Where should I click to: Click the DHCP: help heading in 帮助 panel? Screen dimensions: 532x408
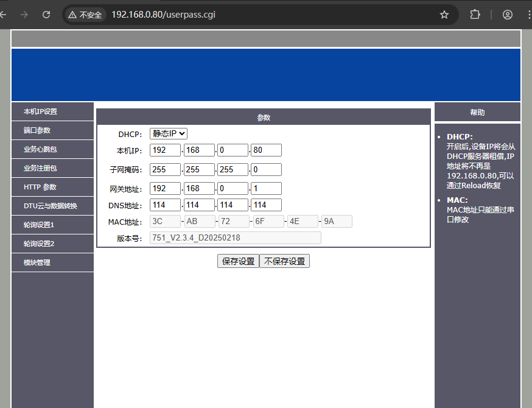coord(460,136)
